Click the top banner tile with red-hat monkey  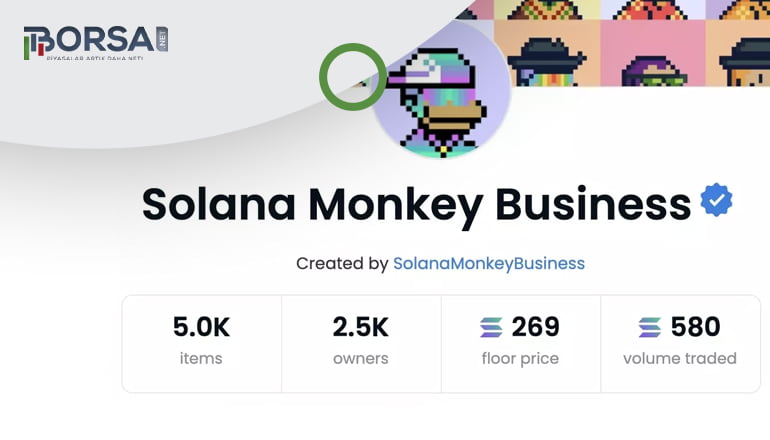pyautogui.click(x=653, y=10)
